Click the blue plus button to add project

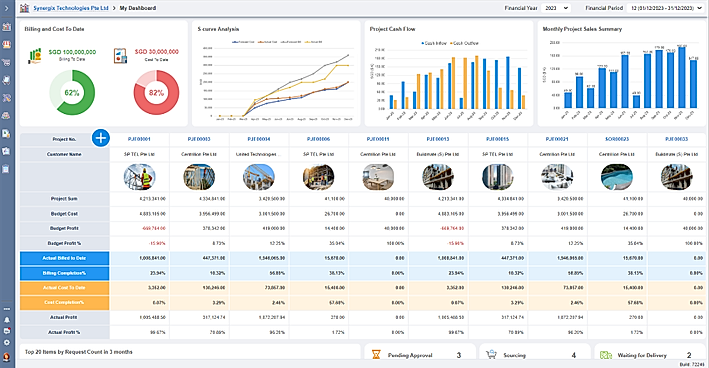[x=101, y=138]
